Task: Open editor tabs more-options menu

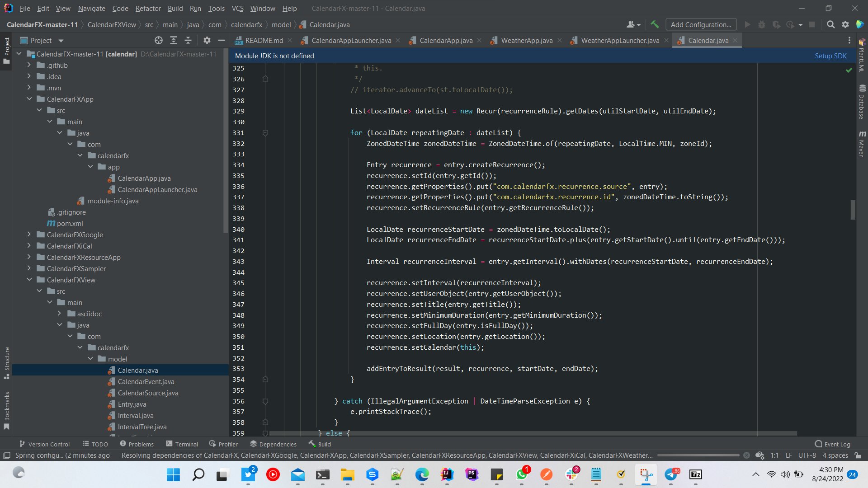Action: (849, 40)
